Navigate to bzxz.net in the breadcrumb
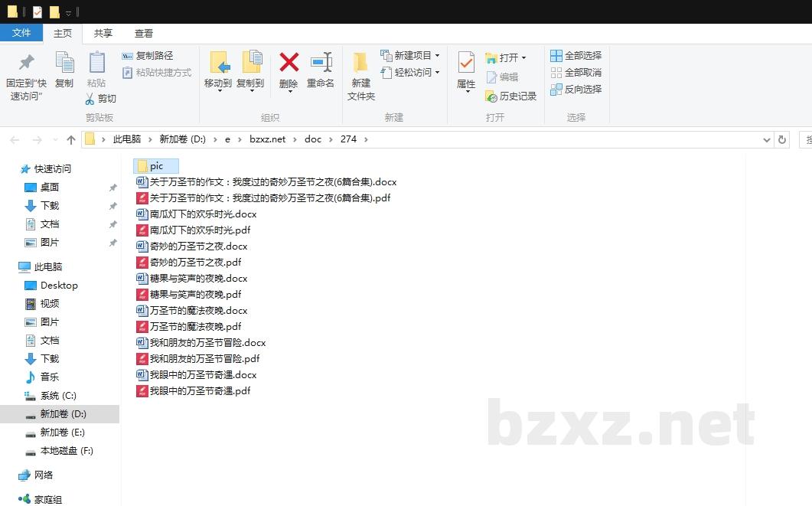This screenshot has height=506, width=812. (269, 139)
